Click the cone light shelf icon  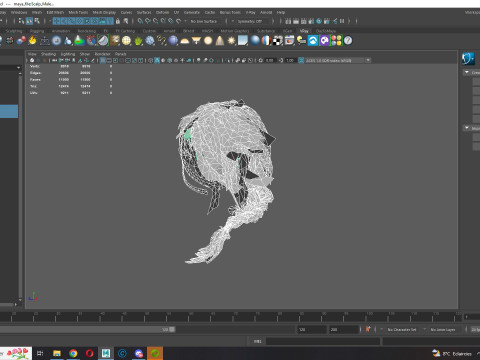tap(220, 41)
